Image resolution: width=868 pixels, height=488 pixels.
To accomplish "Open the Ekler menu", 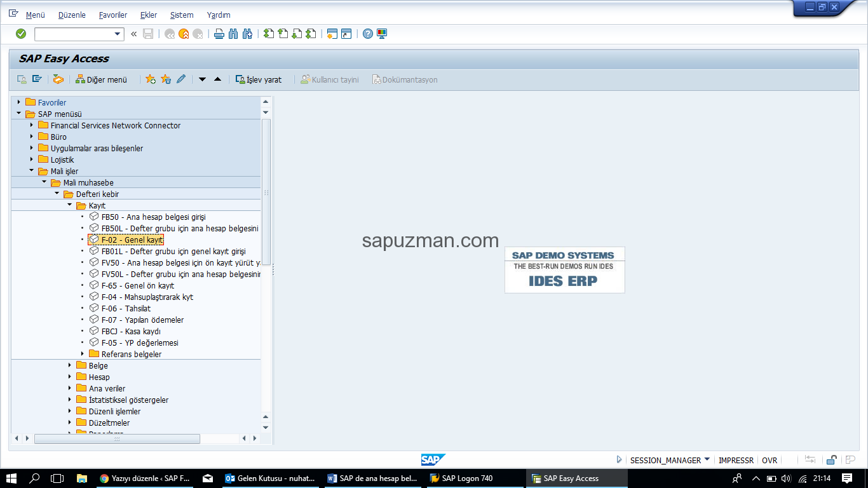I will [x=149, y=15].
